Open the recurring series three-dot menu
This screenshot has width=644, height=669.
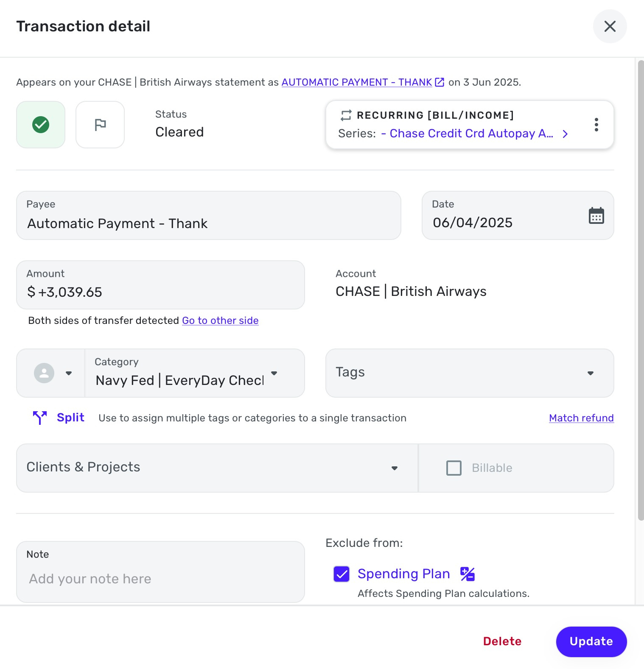pyautogui.click(x=596, y=125)
